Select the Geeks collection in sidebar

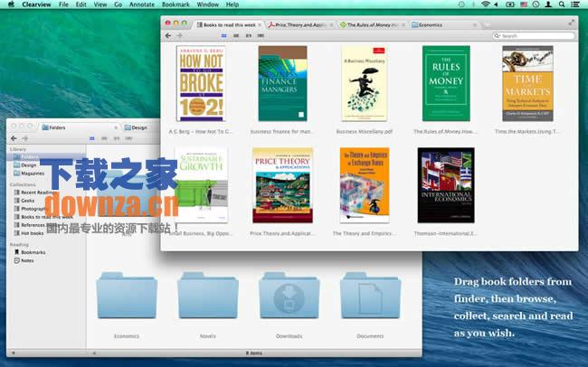click(x=29, y=200)
